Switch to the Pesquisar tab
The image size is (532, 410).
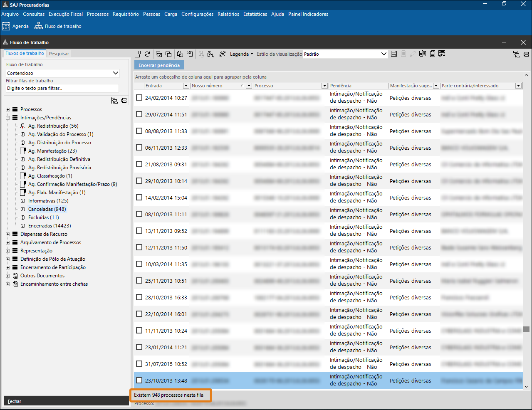tap(59, 54)
